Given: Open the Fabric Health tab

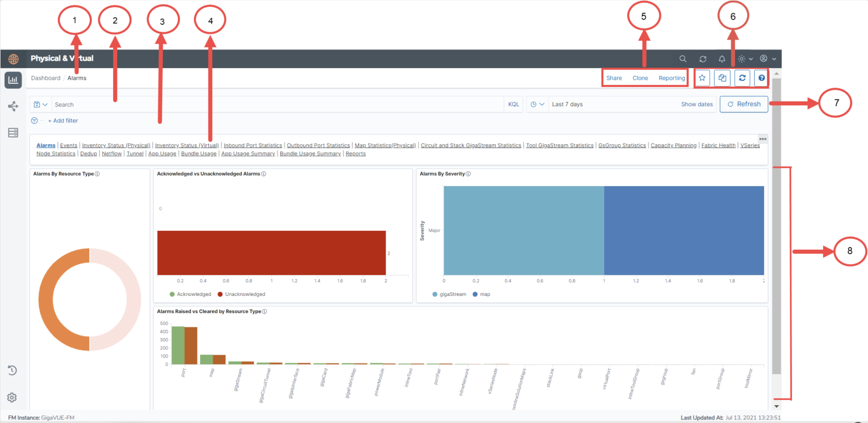Looking at the screenshot, I should coord(718,145).
